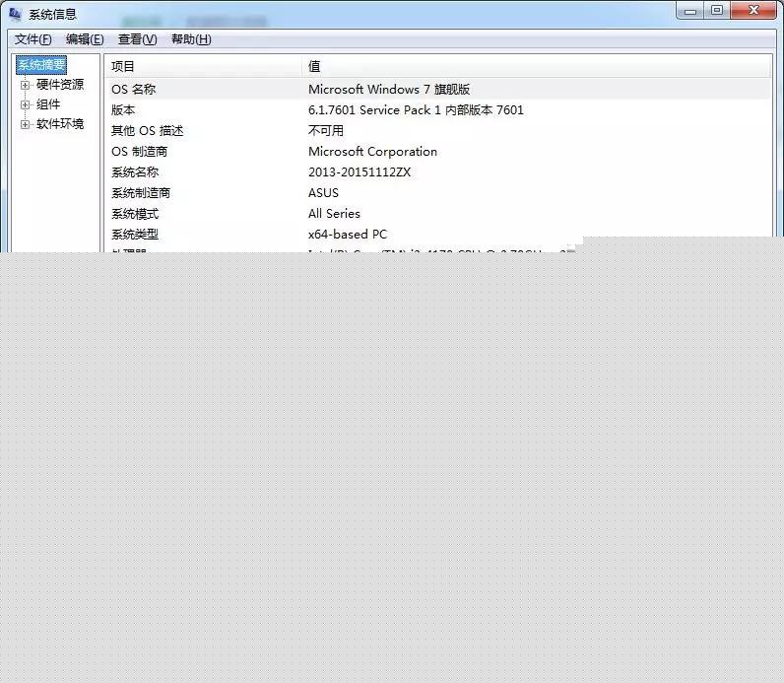Click the All Series value
Screen dimensions: 784x683
click(x=334, y=214)
